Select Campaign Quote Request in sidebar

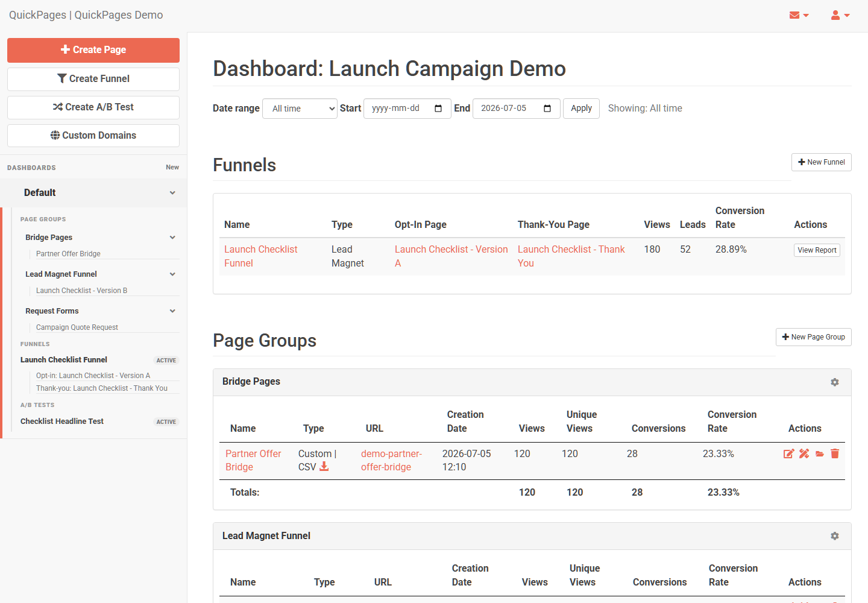pos(77,327)
